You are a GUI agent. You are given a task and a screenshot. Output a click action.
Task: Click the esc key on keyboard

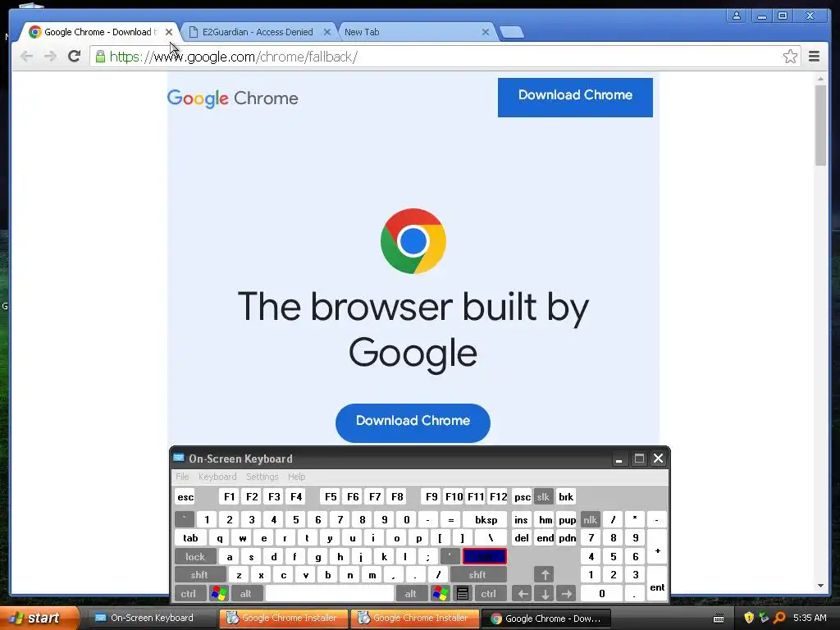point(185,496)
